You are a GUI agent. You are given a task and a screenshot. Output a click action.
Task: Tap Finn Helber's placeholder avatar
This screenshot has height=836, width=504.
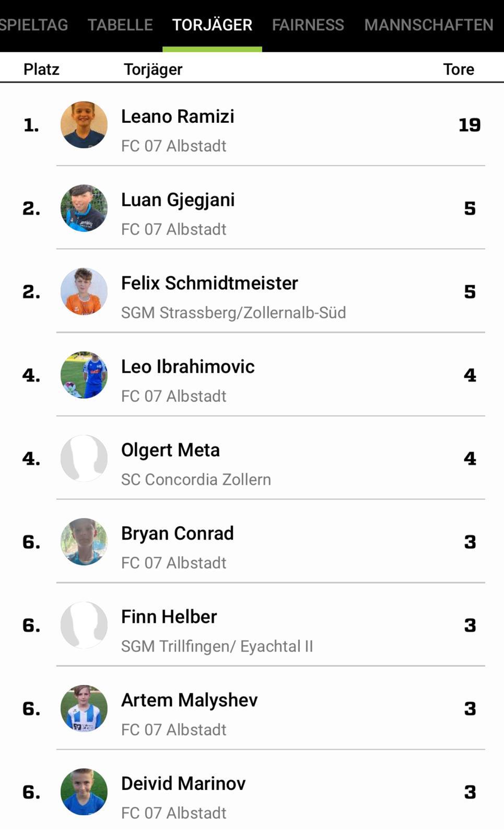tap(84, 625)
